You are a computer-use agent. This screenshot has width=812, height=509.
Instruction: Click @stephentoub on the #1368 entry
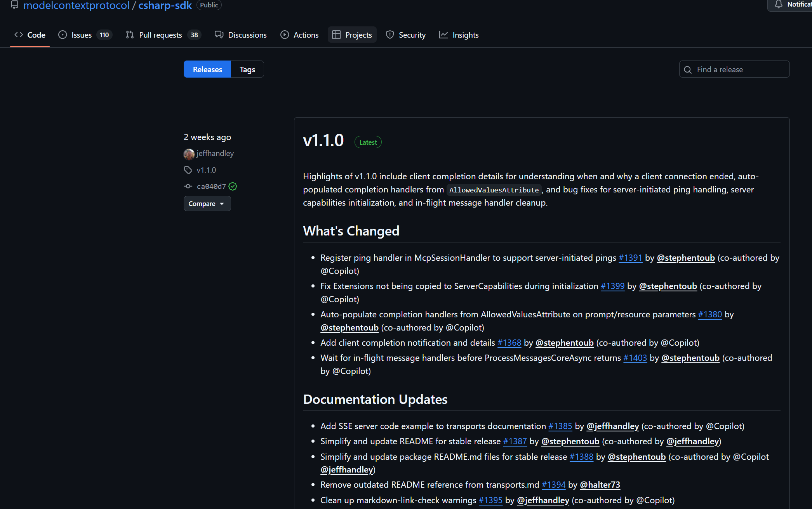coord(565,343)
